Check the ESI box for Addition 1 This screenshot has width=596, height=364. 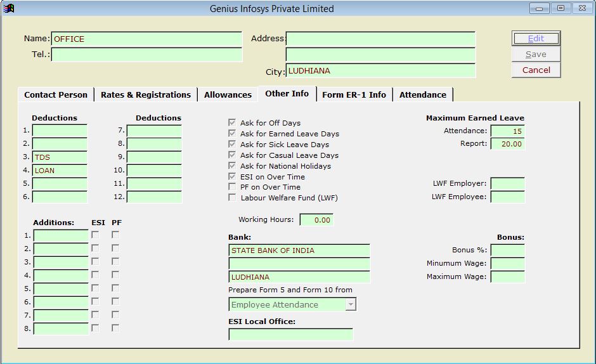point(95,235)
